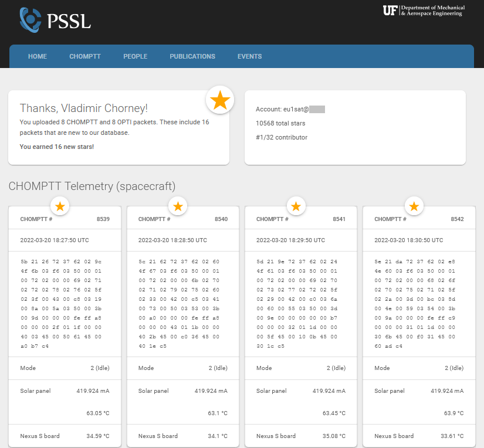
Task: Click the hex dump of packet 8542
Action: click(415, 304)
